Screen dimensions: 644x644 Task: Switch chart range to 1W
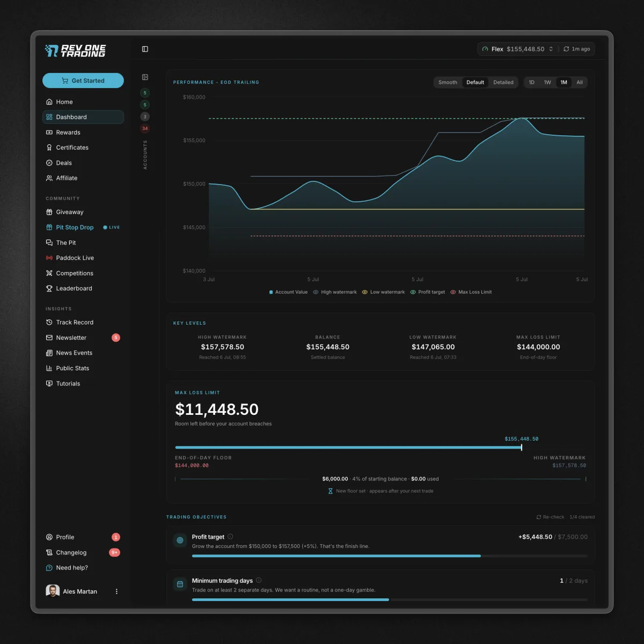point(547,83)
